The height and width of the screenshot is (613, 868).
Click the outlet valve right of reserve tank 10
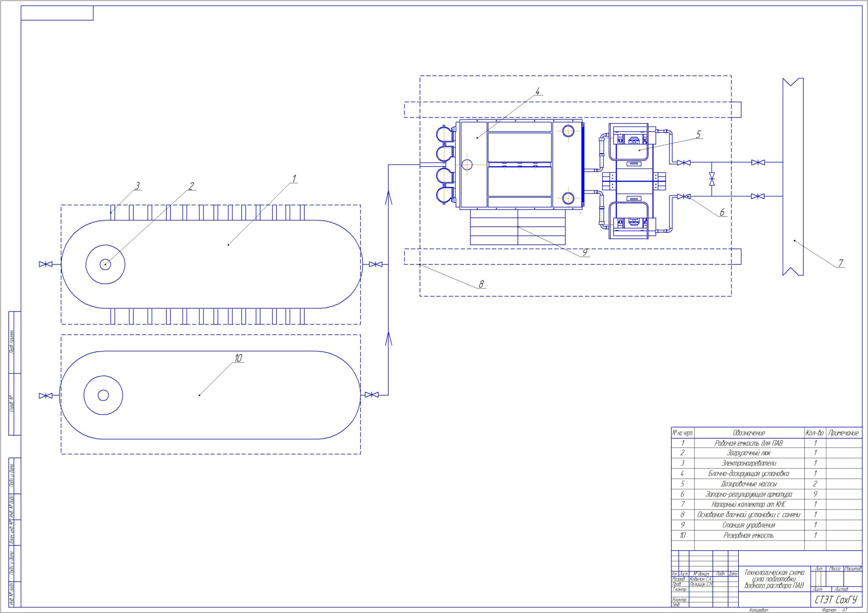tap(372, 395)
